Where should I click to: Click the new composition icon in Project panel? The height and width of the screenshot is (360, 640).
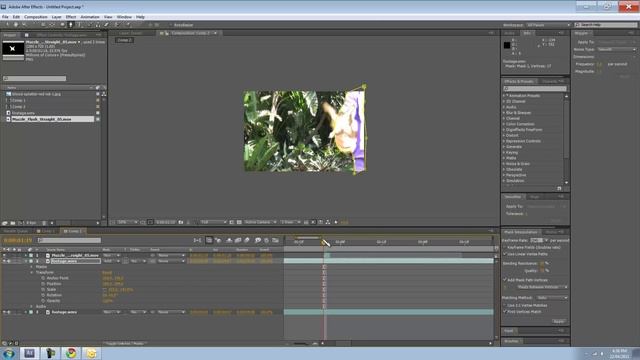click(x=20, y=223)
